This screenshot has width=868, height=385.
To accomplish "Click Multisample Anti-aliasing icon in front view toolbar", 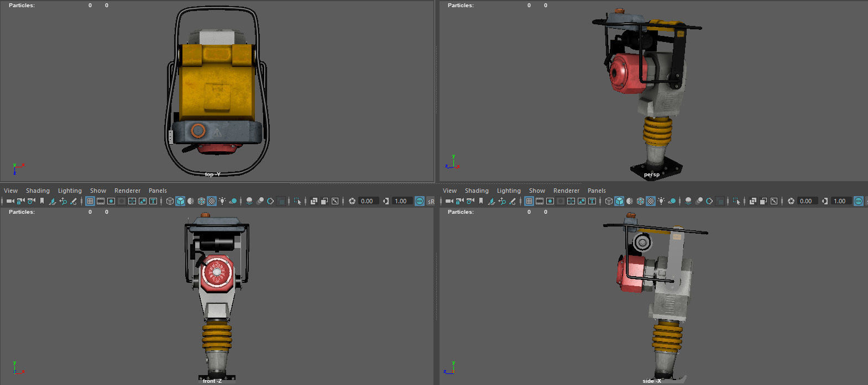I will point(270,201).
